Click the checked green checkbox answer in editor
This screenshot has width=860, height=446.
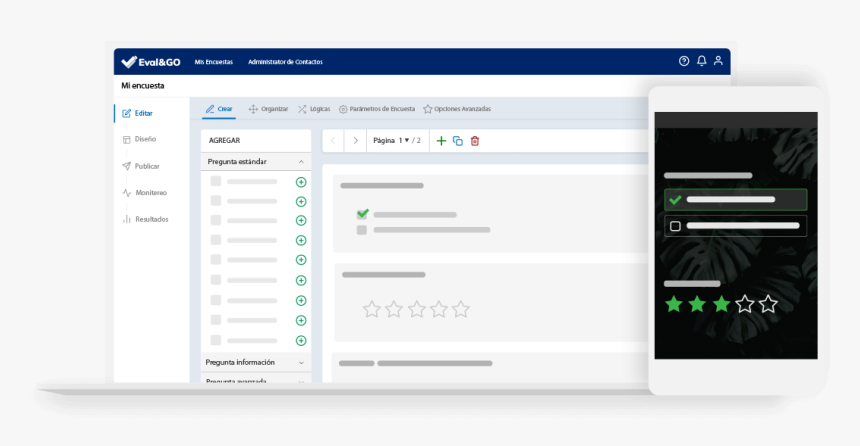point(363,213)
